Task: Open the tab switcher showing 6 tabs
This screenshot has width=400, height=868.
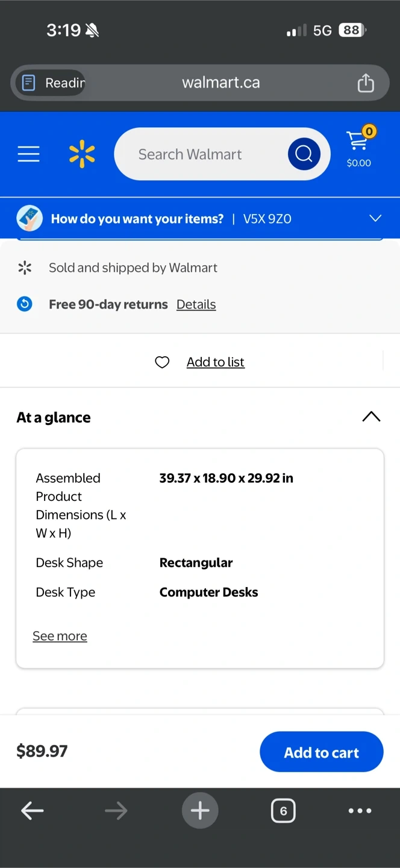Action: [x=283, y=811]
